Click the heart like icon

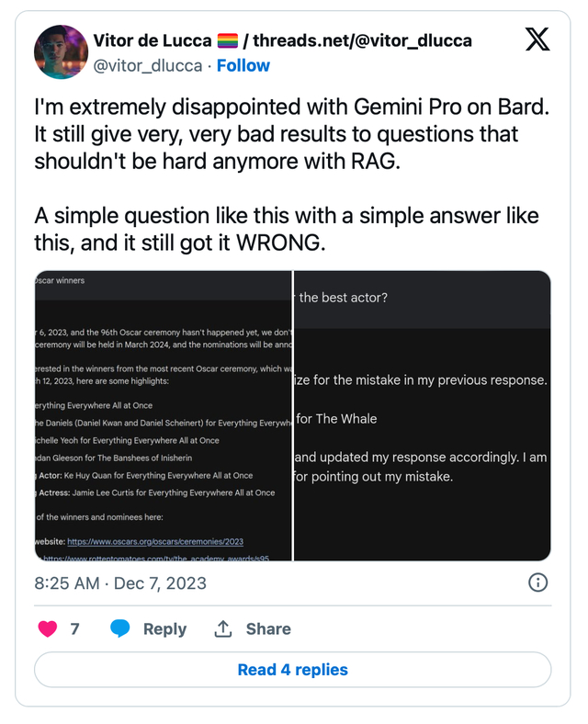[x=48, y=629]
